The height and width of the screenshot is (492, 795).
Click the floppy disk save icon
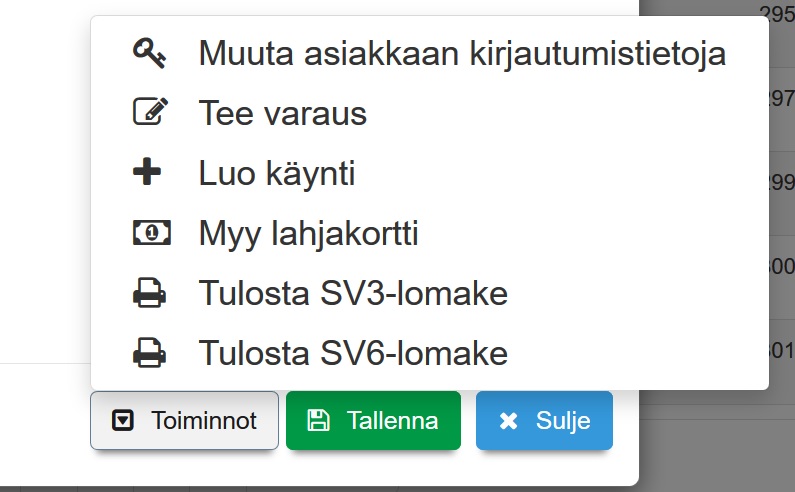coord(318,421)
